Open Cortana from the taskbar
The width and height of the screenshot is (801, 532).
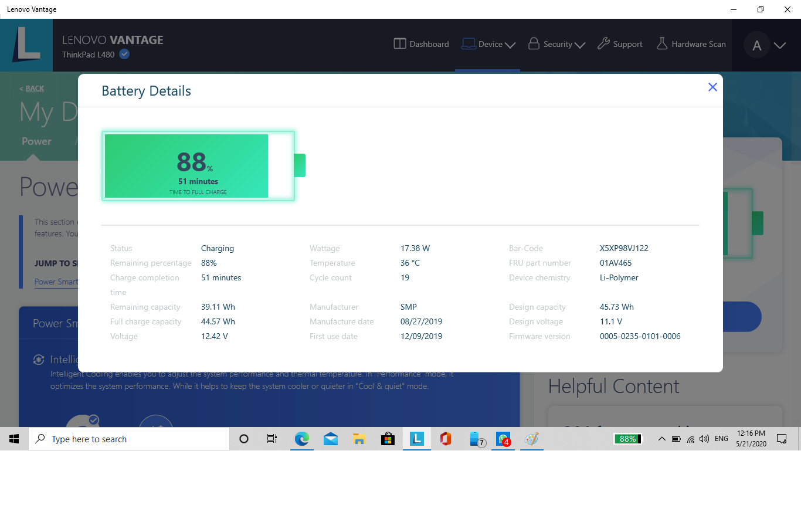coord(244,439)
